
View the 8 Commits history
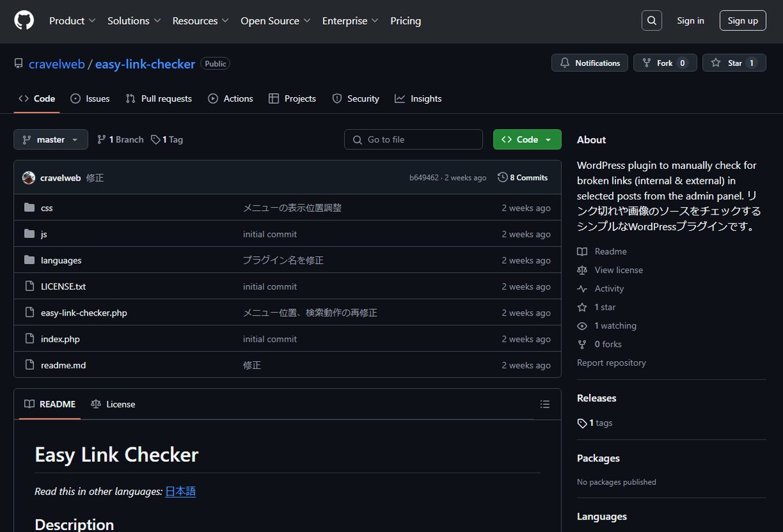click(x=523, y=177)
